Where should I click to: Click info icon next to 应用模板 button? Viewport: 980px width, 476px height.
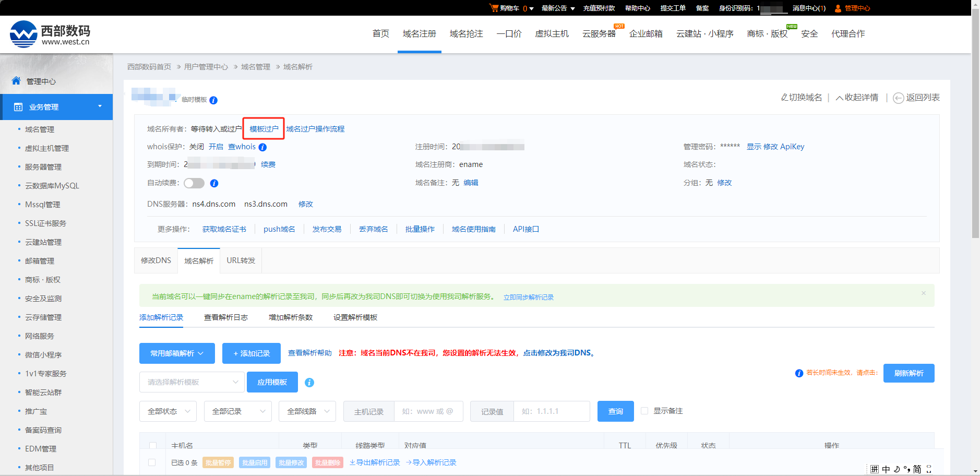click(309, 383)
